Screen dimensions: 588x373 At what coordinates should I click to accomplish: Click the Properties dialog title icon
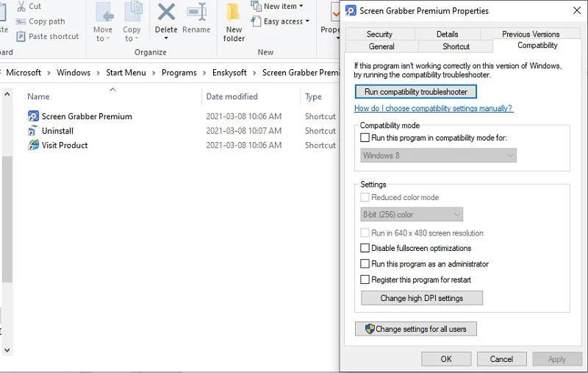click(351, 10)
